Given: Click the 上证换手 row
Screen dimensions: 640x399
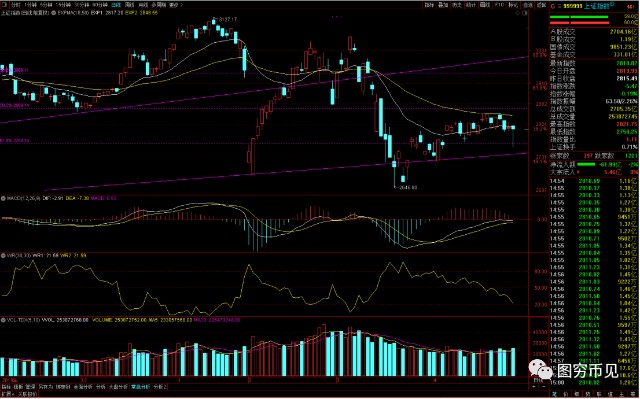Looking at the screenshot, I should tap(593, 147).
